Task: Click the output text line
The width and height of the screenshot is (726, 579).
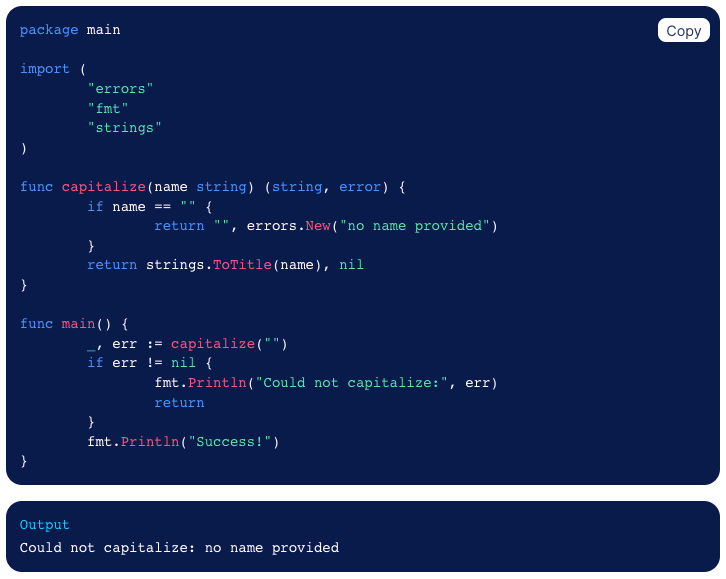Action: (179, 548)
